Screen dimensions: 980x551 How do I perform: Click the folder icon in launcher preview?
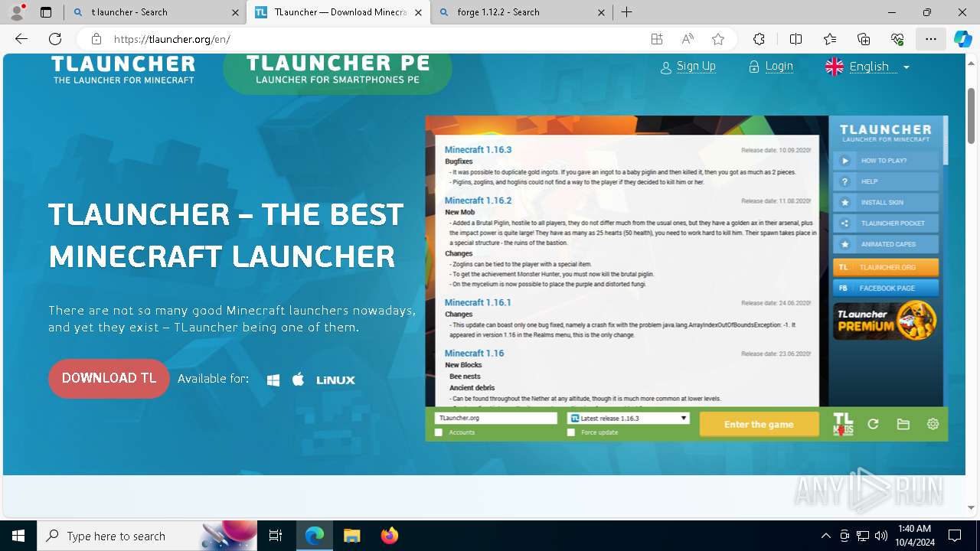903,424
